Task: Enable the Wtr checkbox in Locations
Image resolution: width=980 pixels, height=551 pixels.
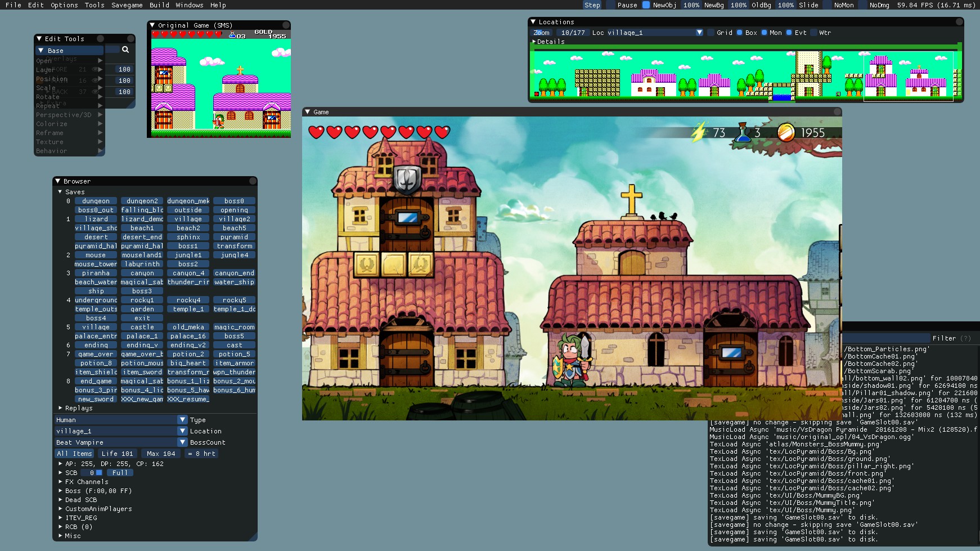Action: pyautogui.click(x=813, y=33)
